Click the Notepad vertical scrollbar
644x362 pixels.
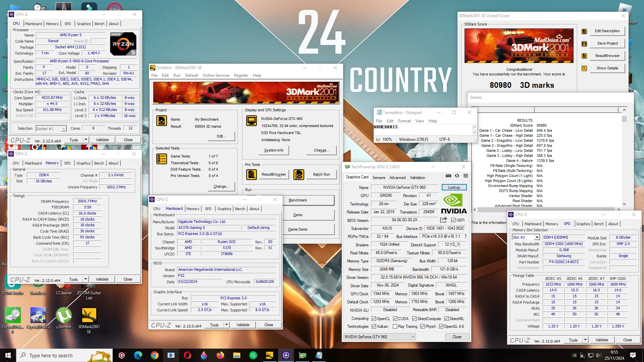coord(474,129)
